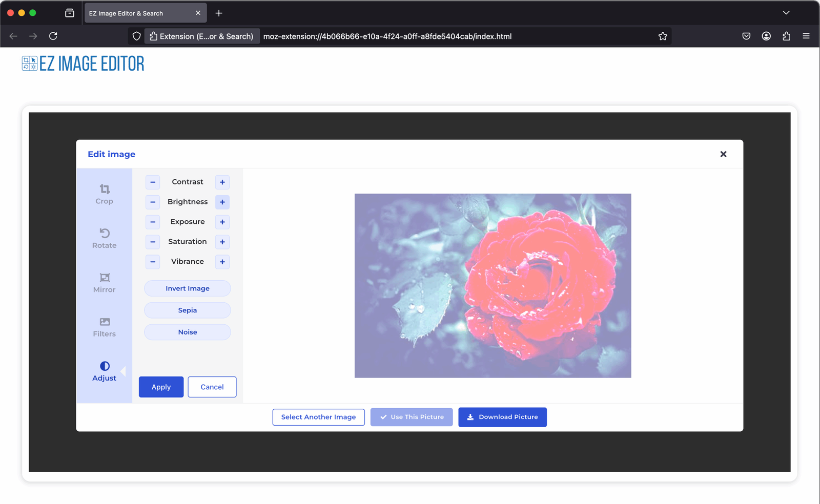Decrease the Saturation value
The image size is (820, 504).
153,242
